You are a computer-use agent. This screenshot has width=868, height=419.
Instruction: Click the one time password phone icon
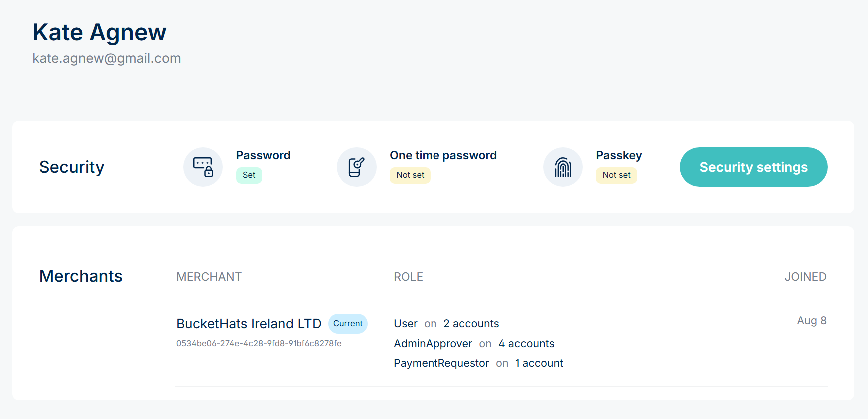click(x=356, y=167)
